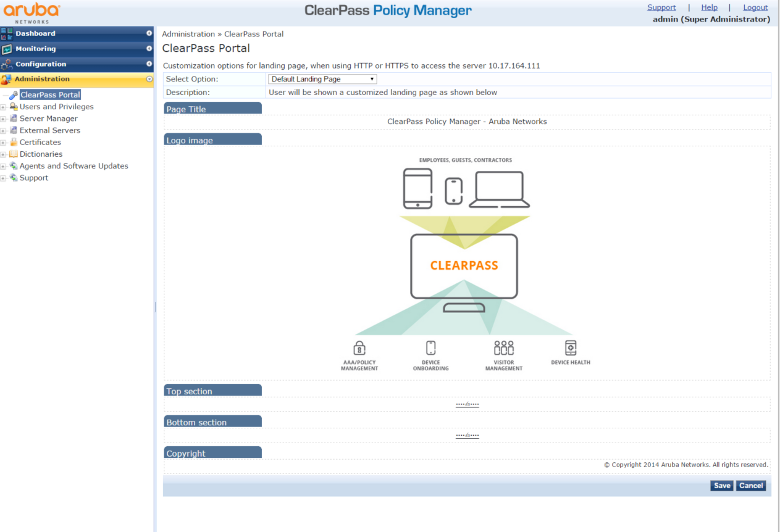Open the Support tree item in sidebar
This screenshot has width=780, height=532.
click(x=34, y=178)
